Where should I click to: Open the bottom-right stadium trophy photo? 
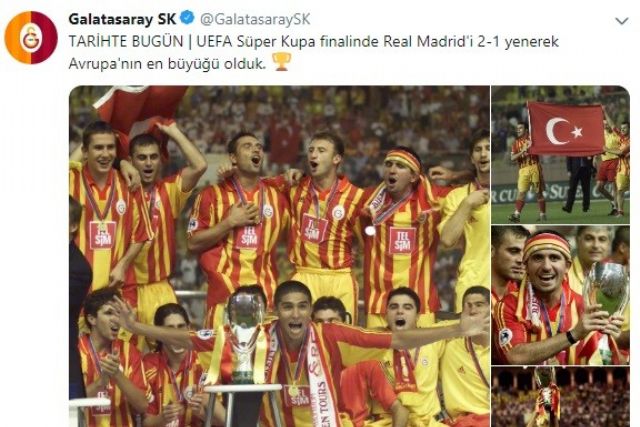[560, 396]
